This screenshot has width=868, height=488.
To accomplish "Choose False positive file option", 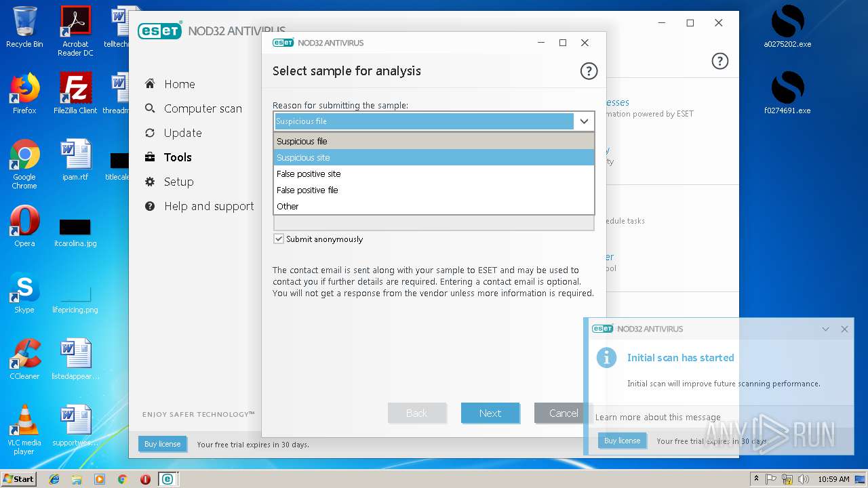I will [x=434, y=190].
